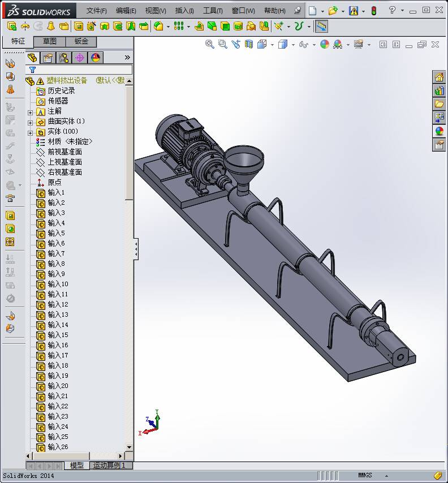Open the 帮助(H) menu
The width and height of the screenshot is (448, 483).
pyautogui.click(x=275, y=11)
